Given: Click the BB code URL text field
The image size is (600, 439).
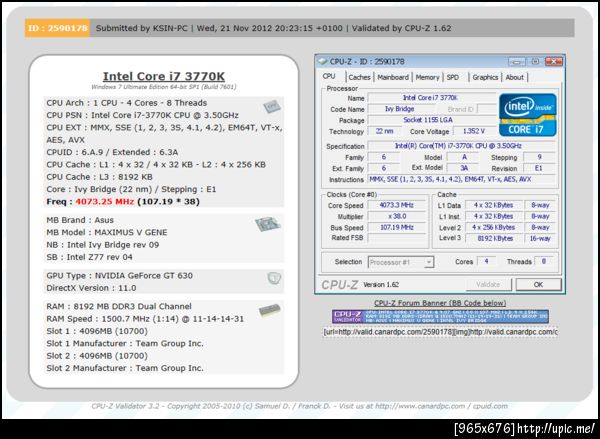Looking at the screenshot, I should point(440,332).
